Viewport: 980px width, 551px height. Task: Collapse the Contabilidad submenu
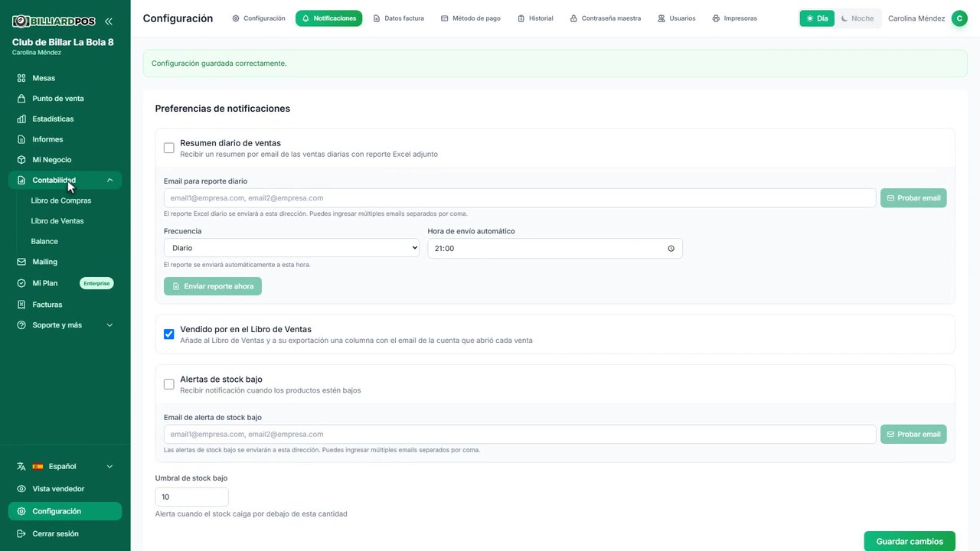[x=65, y=181]
